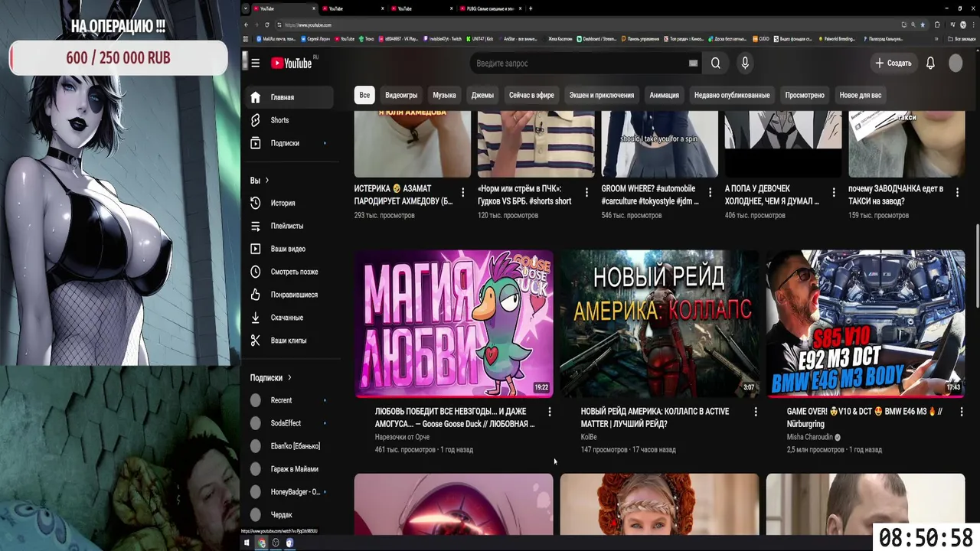Open the on-screen keyboard in the search box

point(693,64)
